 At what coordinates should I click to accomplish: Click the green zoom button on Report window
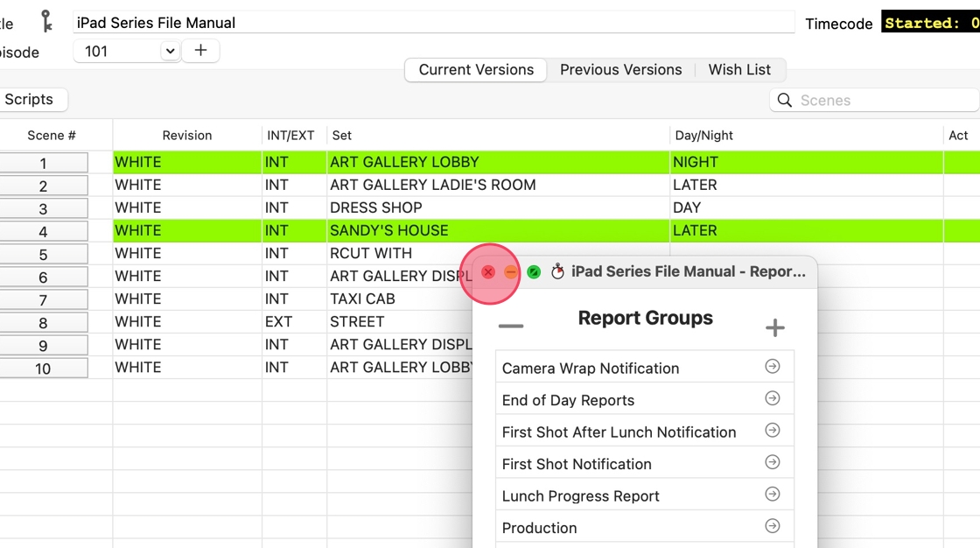534,272
